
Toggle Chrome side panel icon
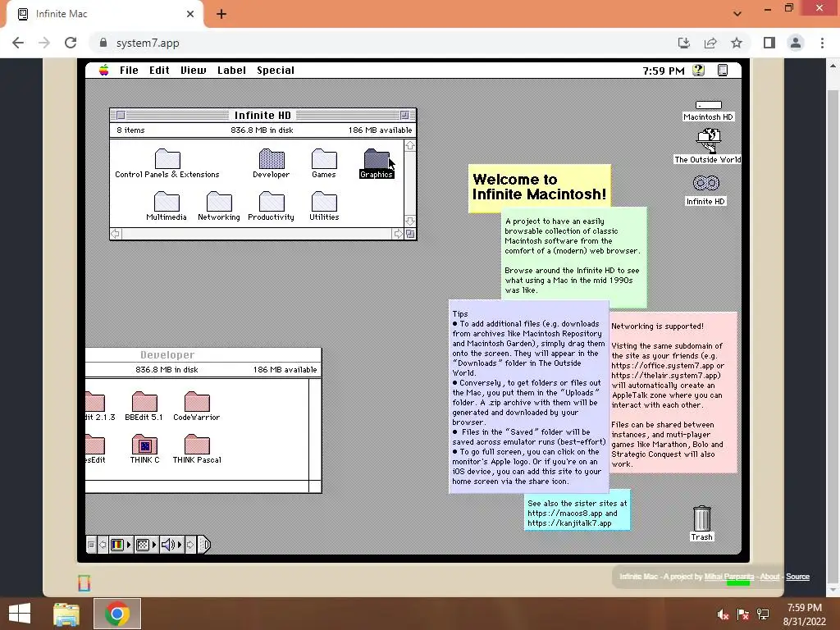(769, 43)
